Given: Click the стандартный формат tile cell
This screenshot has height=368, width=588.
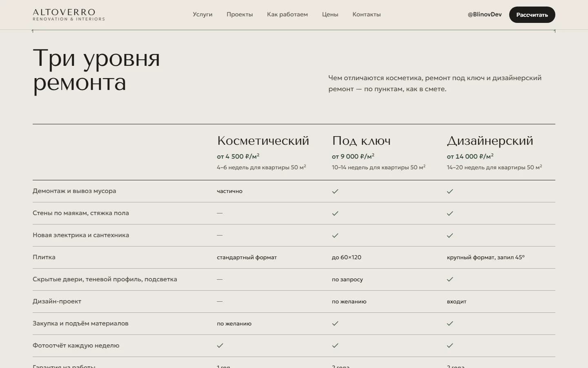Looking at the screenshot, I should tap(247, 258).
